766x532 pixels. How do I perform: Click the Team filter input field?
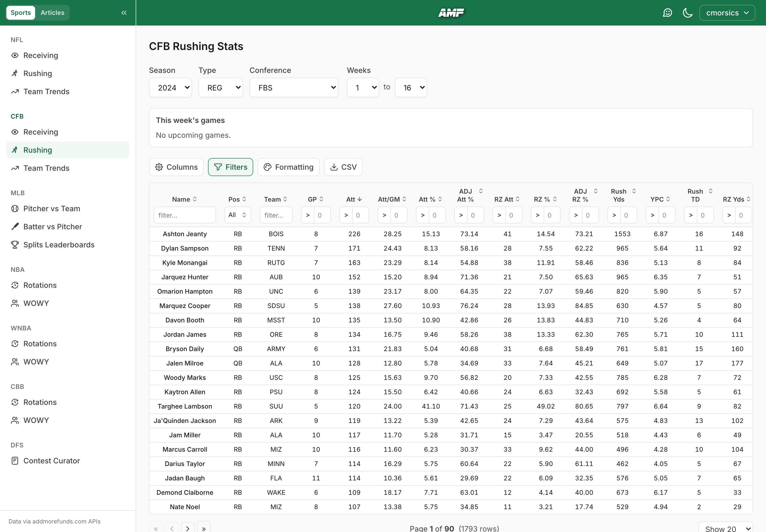276,215
